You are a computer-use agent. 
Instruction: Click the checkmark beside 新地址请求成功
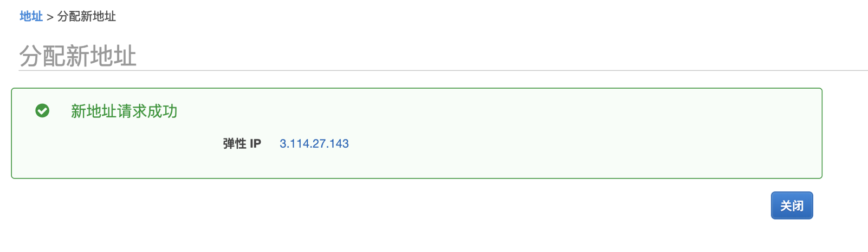42,111
